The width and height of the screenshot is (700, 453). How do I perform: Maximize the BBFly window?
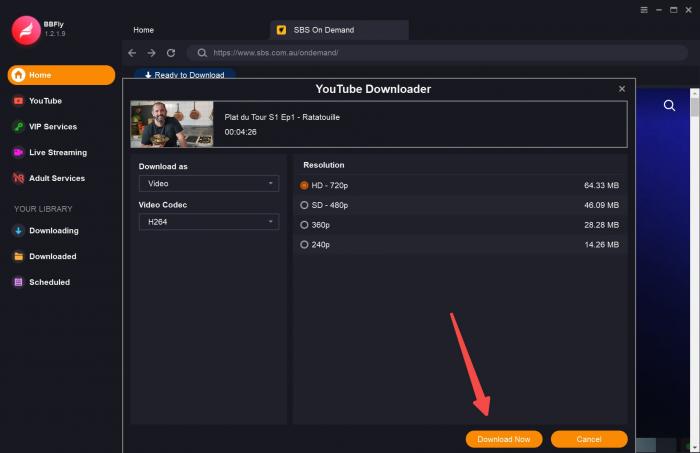(x=674, y=10)
